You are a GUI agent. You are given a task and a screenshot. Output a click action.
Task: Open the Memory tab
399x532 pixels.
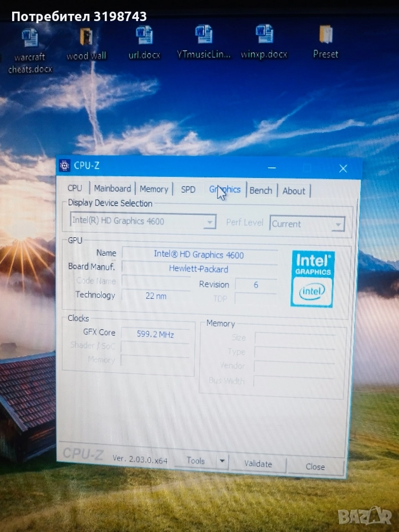point(154,189)
